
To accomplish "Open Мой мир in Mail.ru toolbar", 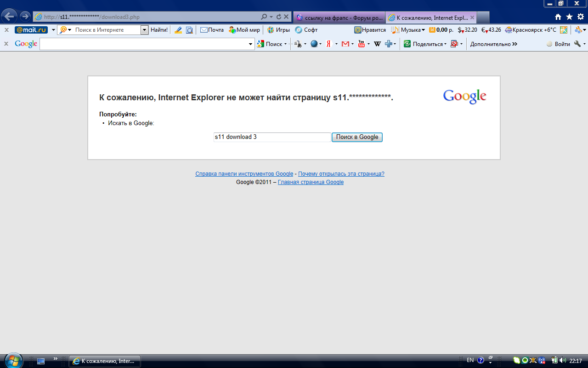I will pyautogui.click(x=244, y=30).
